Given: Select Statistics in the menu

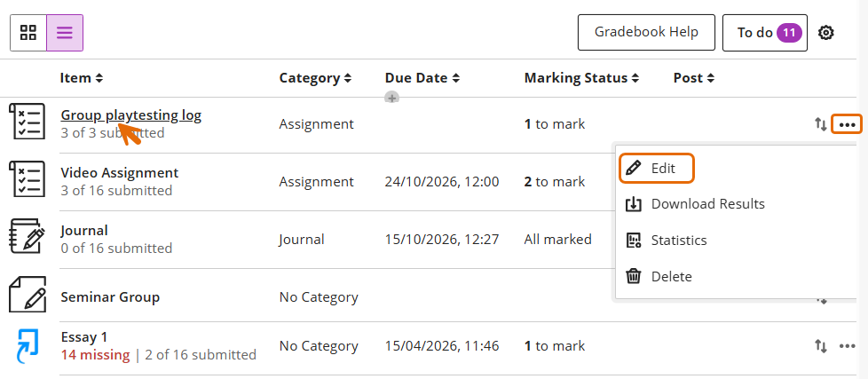Looking at the screenshot, I should (x=667, y=241).
